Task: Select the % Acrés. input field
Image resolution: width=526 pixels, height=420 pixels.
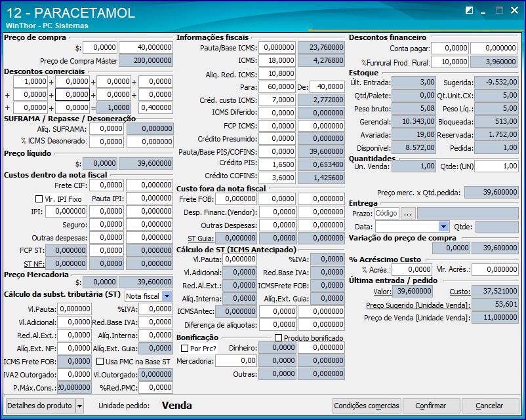Action: pyautogui.click(x=412, y=269)
